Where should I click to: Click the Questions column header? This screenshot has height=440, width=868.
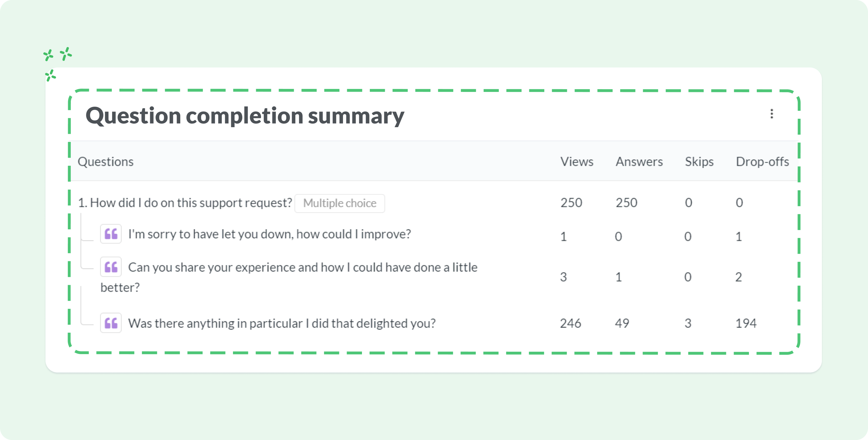coord(105,162)
